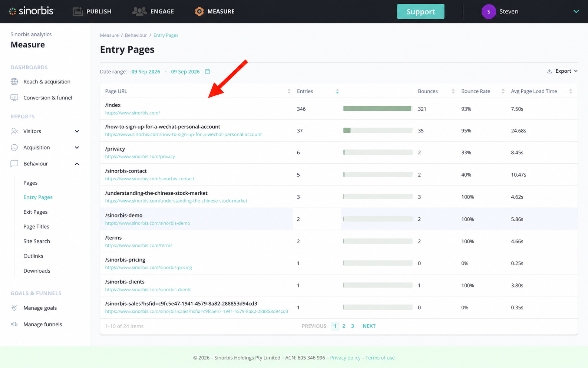
Task: Open Downloads report
Action: click(x=37, y=271)
